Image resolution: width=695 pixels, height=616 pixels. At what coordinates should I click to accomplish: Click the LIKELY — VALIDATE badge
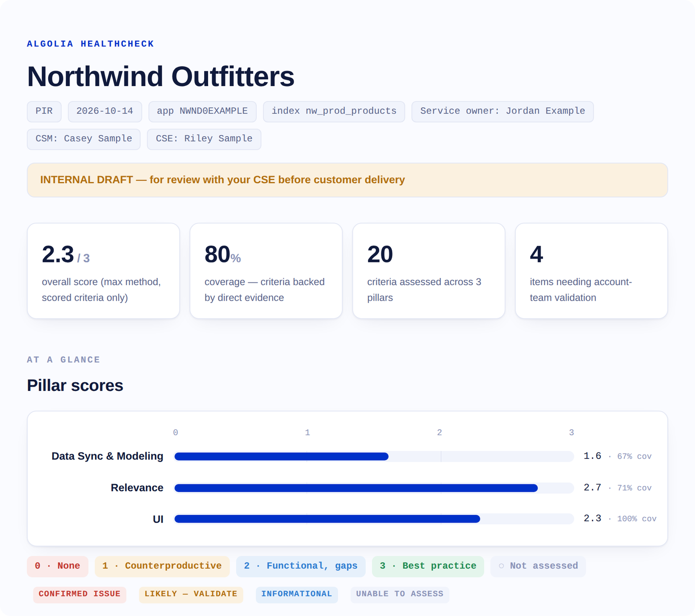pos(191,594)
